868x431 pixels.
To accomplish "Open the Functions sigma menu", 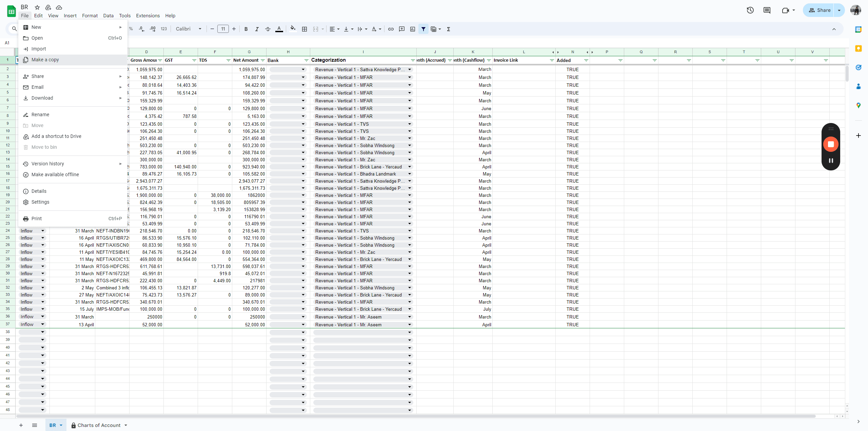I will [x=448, y=29].
